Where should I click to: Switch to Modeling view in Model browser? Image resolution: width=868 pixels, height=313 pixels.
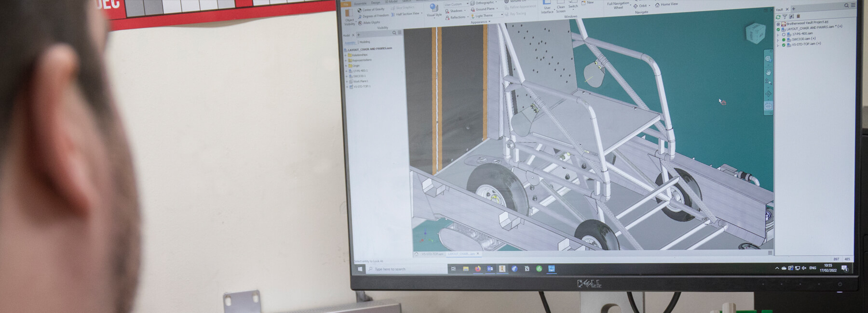(365, 42)
